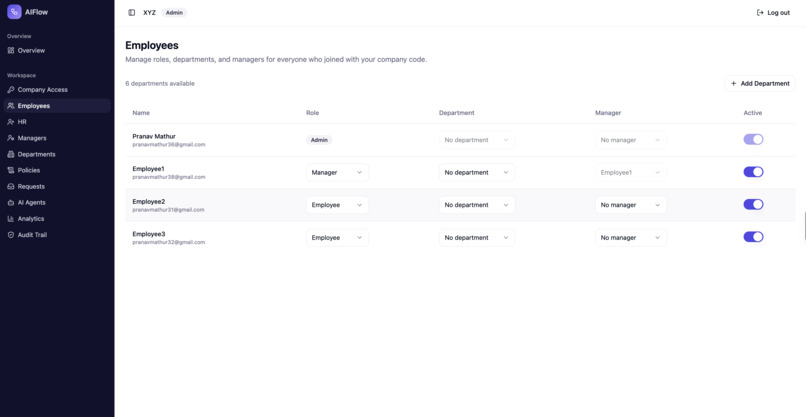Viewport: 806px width, 417px height.
Task: Open Employee2 department dropdown
Action: [x=477, y=205]
